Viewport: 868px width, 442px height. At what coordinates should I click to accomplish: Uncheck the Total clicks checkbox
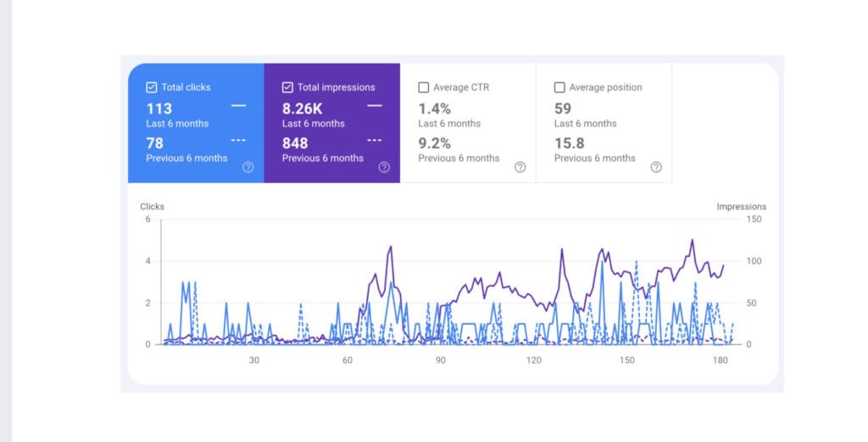click(152, 87)
